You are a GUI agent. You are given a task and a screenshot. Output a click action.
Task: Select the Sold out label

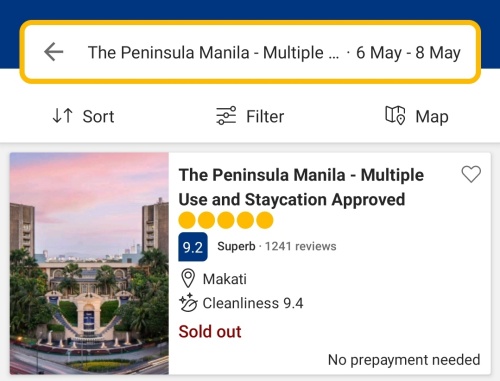click(210, 332)
